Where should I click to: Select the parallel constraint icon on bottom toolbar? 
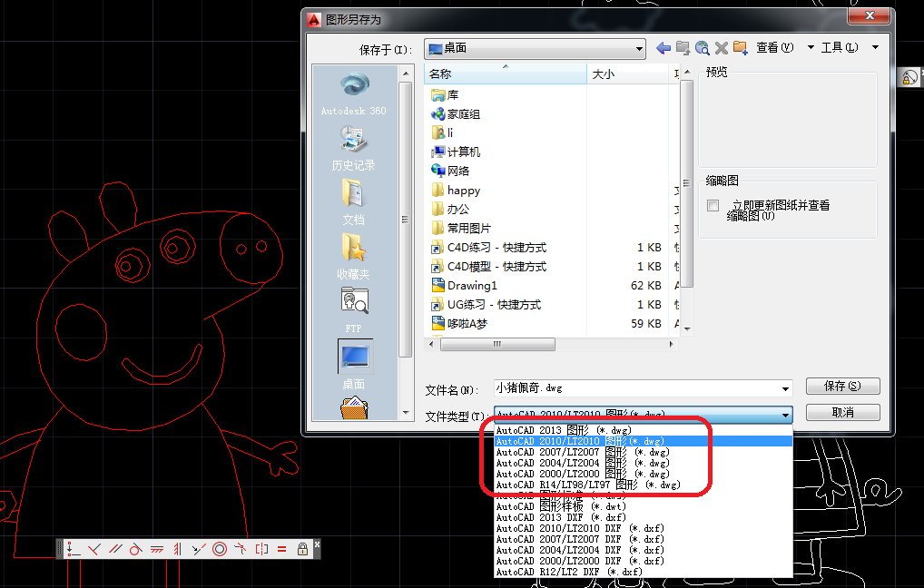click(x=117, y=548)
